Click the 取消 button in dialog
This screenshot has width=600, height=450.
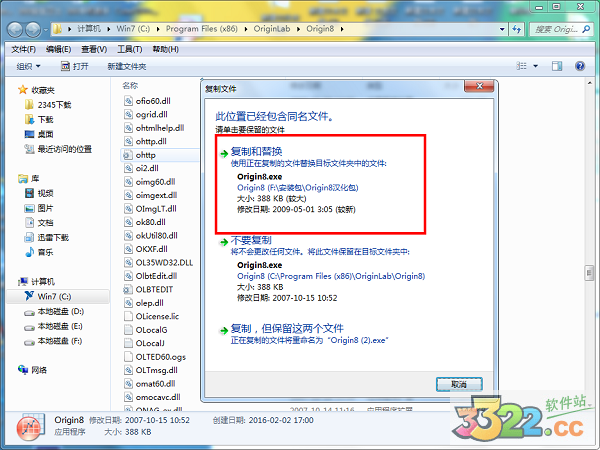(x=459, y=384)
